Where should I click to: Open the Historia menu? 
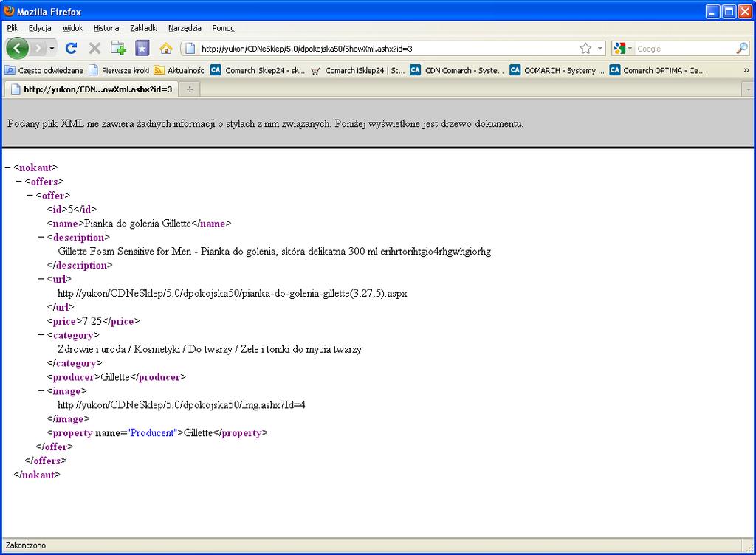[106, 28]
